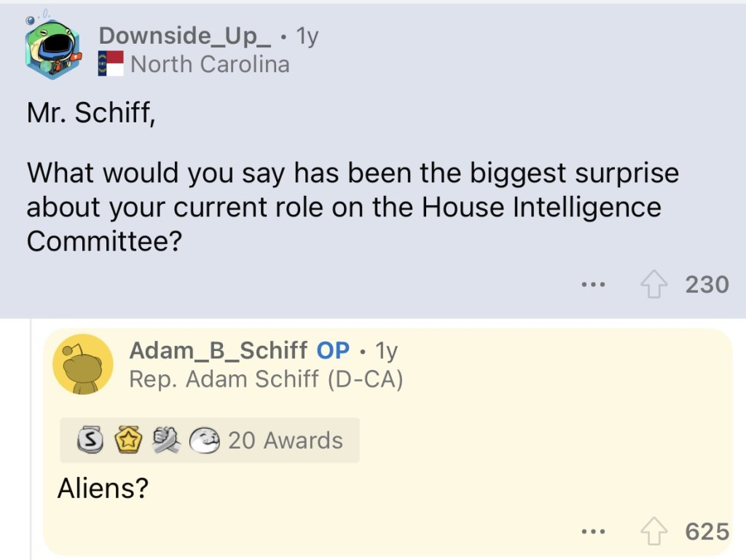This screenshot has width=746, height=560.
Task: Open more options on Downside_Up_'s comment
Action: point(594,284)
